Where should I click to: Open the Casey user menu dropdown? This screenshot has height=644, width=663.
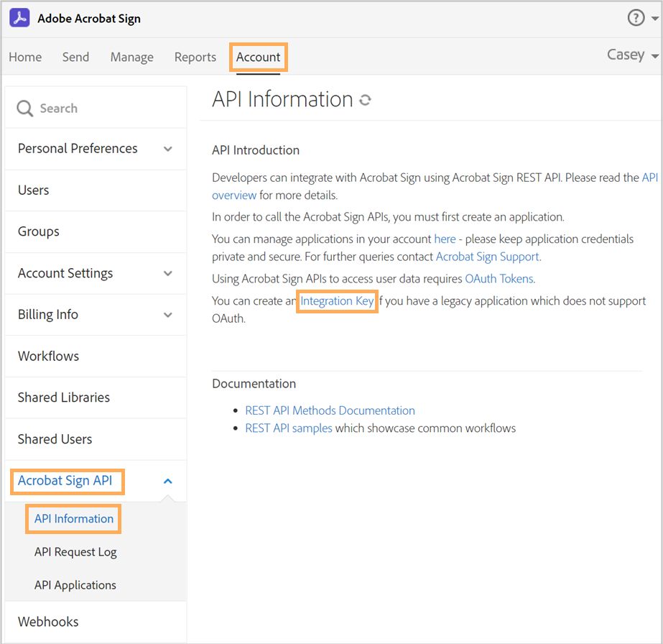pyautogui.click(x=632, y=55)
